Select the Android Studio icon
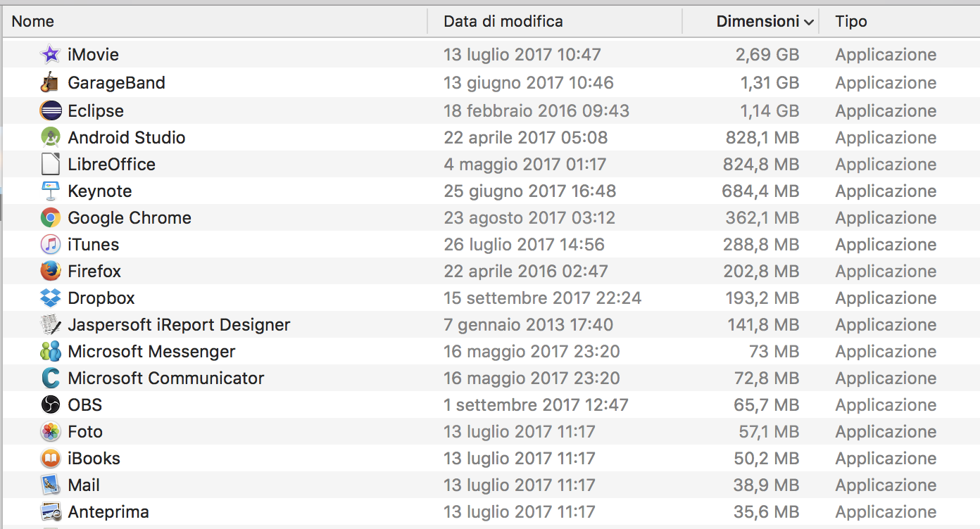 (x=50, y=137)
